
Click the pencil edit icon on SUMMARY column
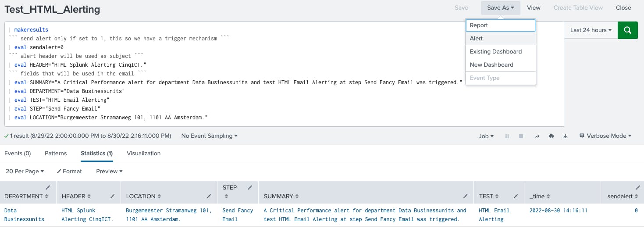pyautogui.click(x=465, y=196)
